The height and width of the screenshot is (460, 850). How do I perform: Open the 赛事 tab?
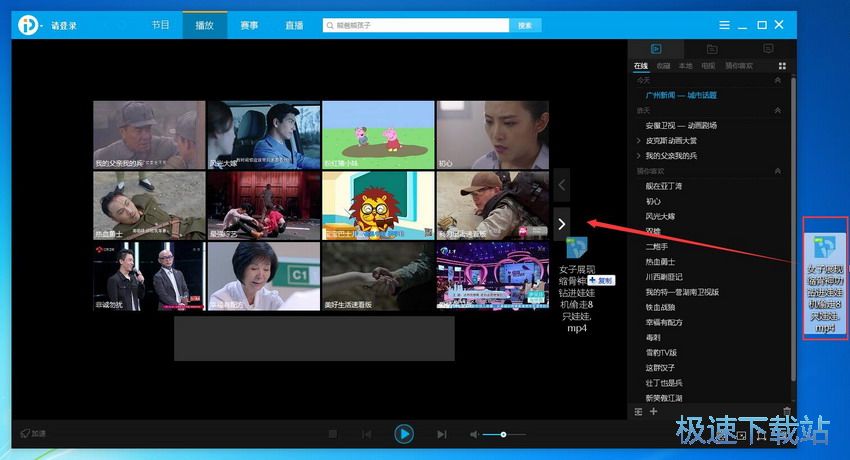249,25
